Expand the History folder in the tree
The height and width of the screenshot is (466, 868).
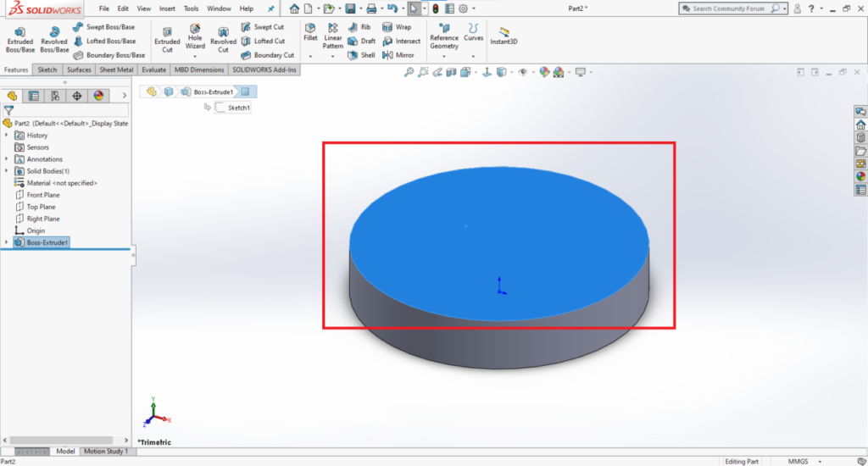pyautogui.click(x=8, y=136)
